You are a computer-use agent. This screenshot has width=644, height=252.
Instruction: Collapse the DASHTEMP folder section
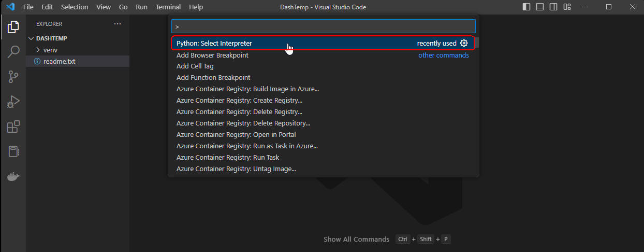click(x=78, y=38)
